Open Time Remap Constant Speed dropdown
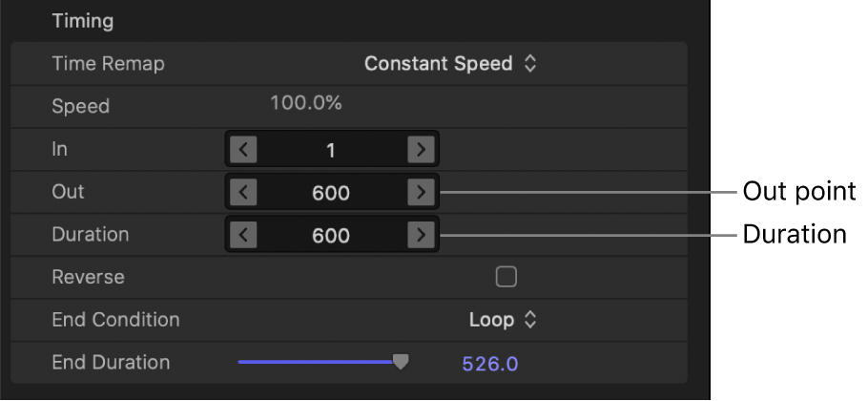The height and width of the screenshot is (401, 868). [x=450, y=64]
